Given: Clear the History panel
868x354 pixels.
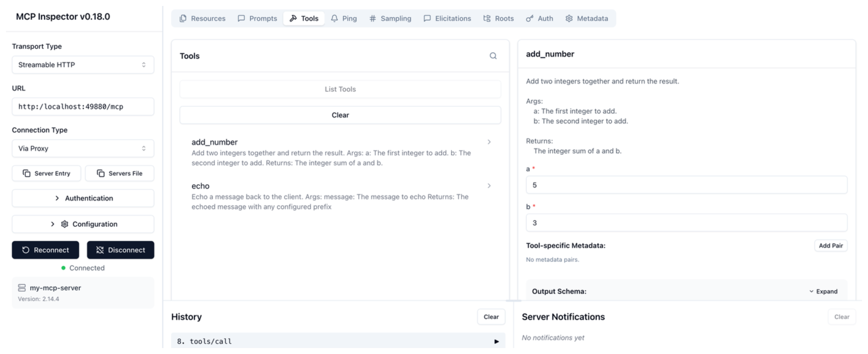Looking at the screenshot, I should click(491, 317).
